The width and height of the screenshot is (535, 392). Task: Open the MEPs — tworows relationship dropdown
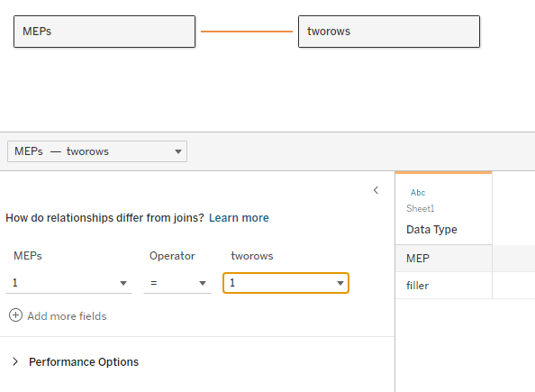pos(97,151)
